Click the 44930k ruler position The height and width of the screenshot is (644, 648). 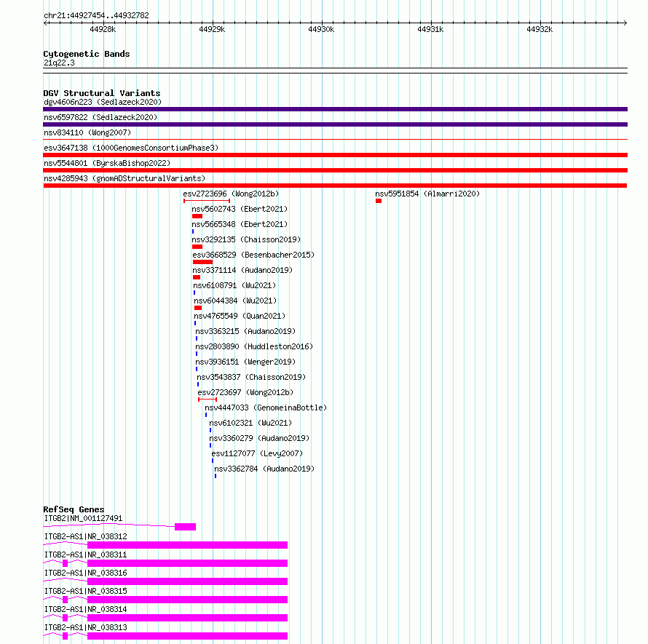click(x=321, y=29)
